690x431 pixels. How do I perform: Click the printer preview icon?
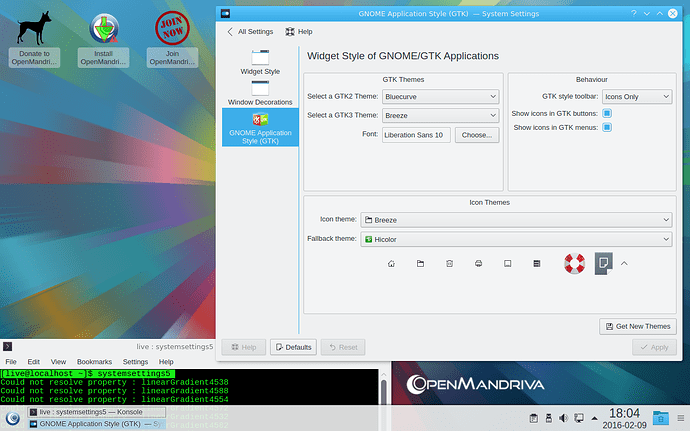pyautogui.click(x=478, y=264)
